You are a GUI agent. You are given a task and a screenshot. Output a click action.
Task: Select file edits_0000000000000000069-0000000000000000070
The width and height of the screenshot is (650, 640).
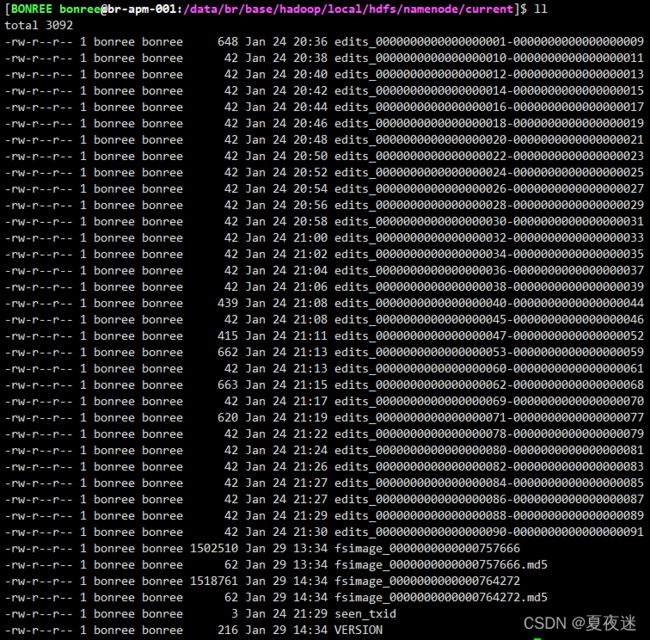[489, 401]
